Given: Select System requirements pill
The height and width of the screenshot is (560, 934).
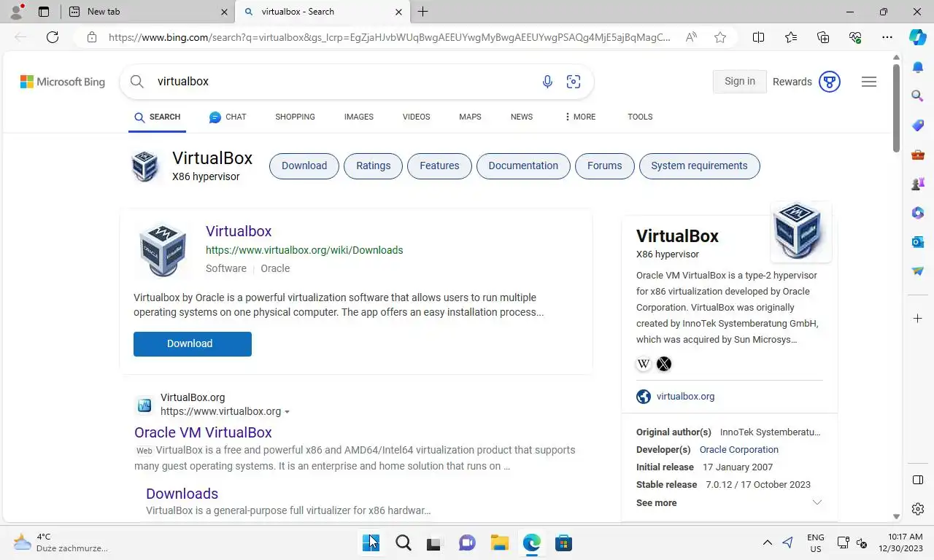Looking at the screenshot, I should click(x=699, y=166).
